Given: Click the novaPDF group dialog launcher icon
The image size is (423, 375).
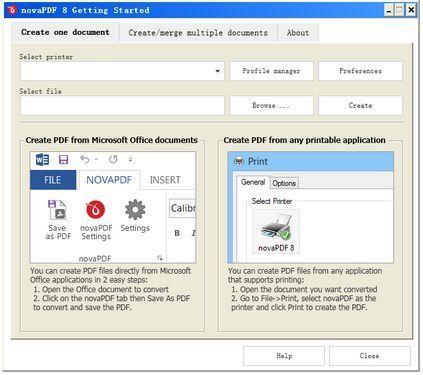Looking at the screenshot, I should coord(160,258).
